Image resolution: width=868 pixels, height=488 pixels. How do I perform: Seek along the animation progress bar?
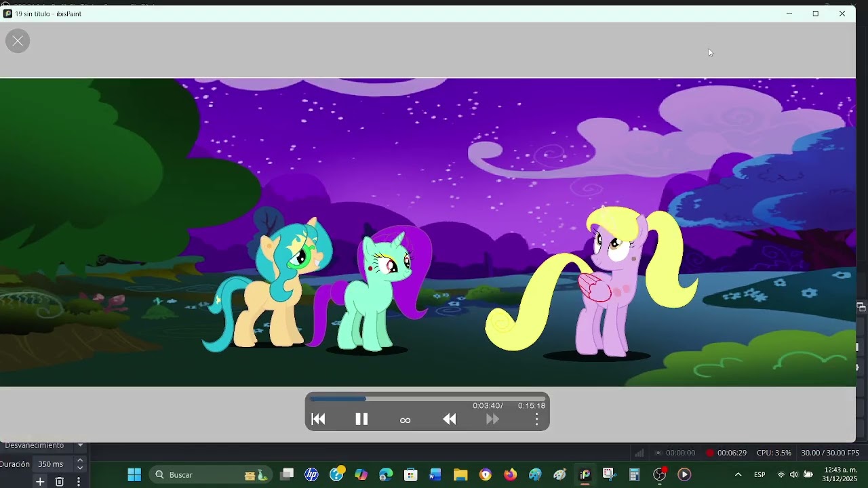[x=427, y=399]
